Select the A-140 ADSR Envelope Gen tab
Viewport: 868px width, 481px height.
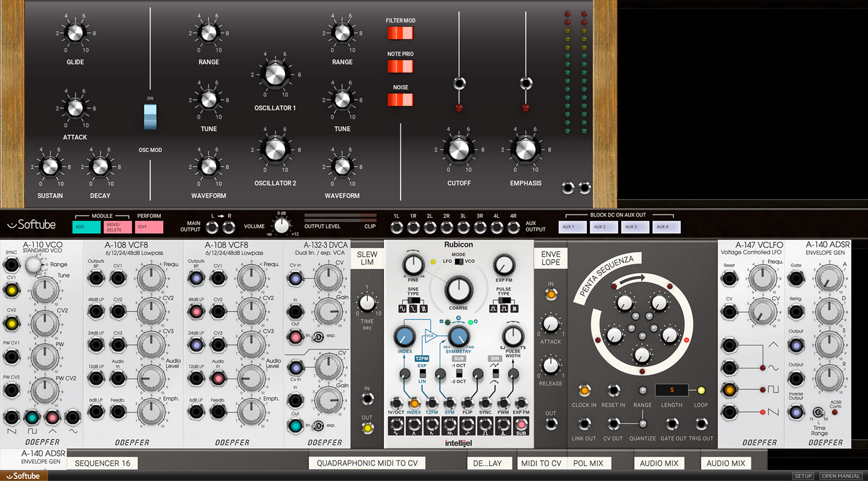tap(33, 458)
